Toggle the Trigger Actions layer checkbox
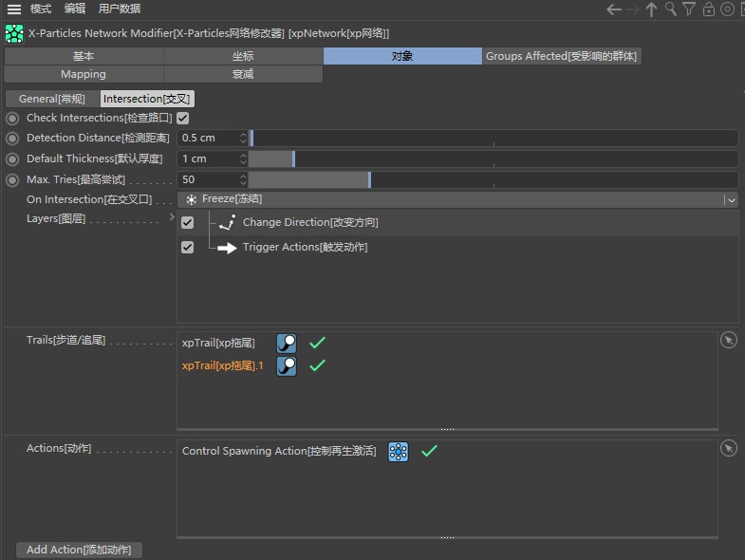The height and width of the screenshot is (560, 745). tap(187, 247)
